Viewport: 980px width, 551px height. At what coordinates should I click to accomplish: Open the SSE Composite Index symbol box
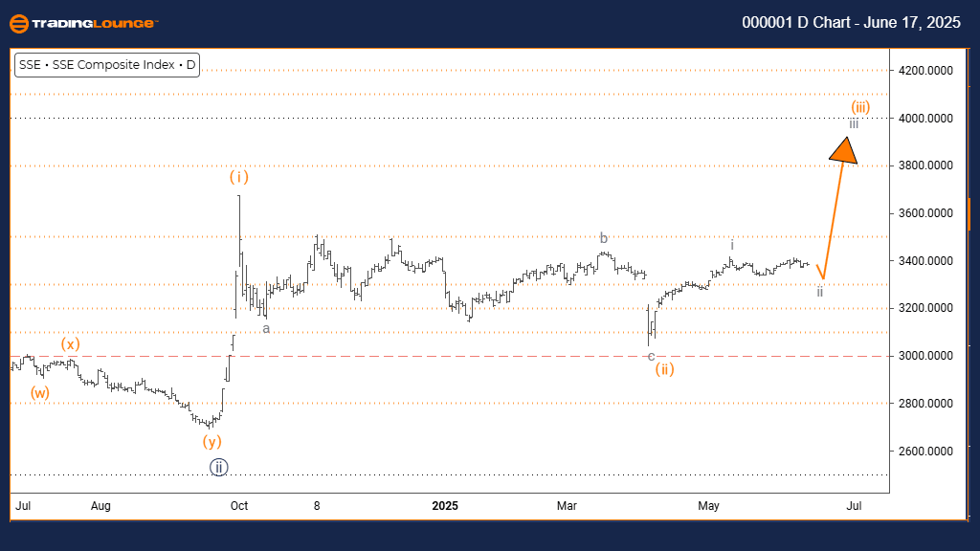(x=106, y=65)
